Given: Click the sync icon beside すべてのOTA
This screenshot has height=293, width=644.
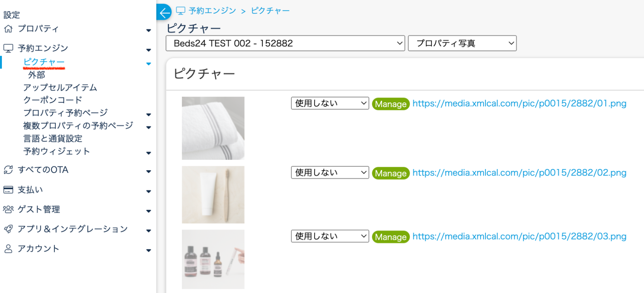Looking at the screenshot, I should coord(8,170).
